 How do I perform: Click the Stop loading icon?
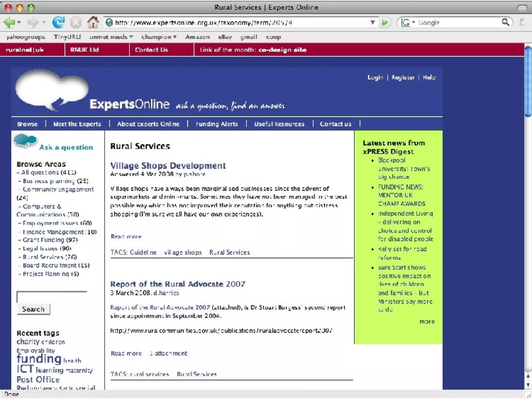coord(76,23)
